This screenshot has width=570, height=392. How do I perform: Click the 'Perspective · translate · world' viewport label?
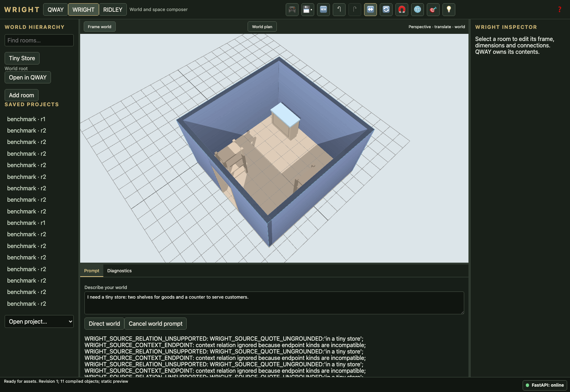click(x=437, y=27)
